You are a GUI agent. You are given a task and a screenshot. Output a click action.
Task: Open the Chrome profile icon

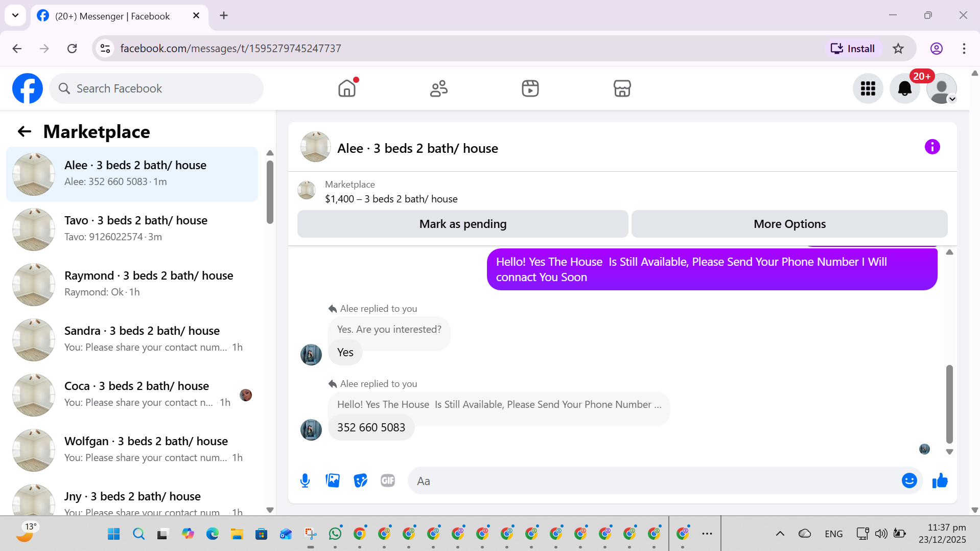click(936, 49)
